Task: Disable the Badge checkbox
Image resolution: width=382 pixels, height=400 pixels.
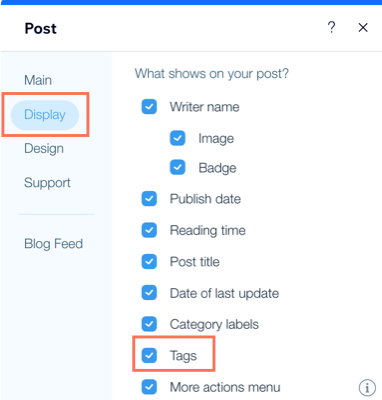Action: [177, 167]
